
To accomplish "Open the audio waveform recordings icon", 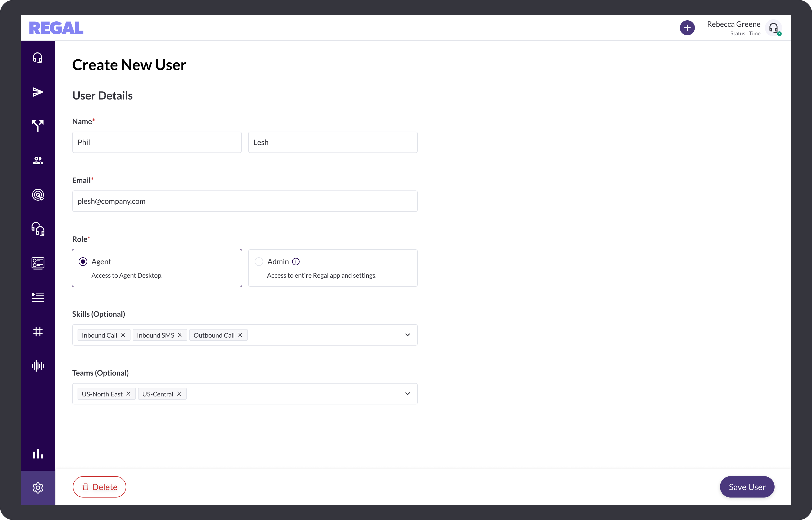I will pos(38,366).
